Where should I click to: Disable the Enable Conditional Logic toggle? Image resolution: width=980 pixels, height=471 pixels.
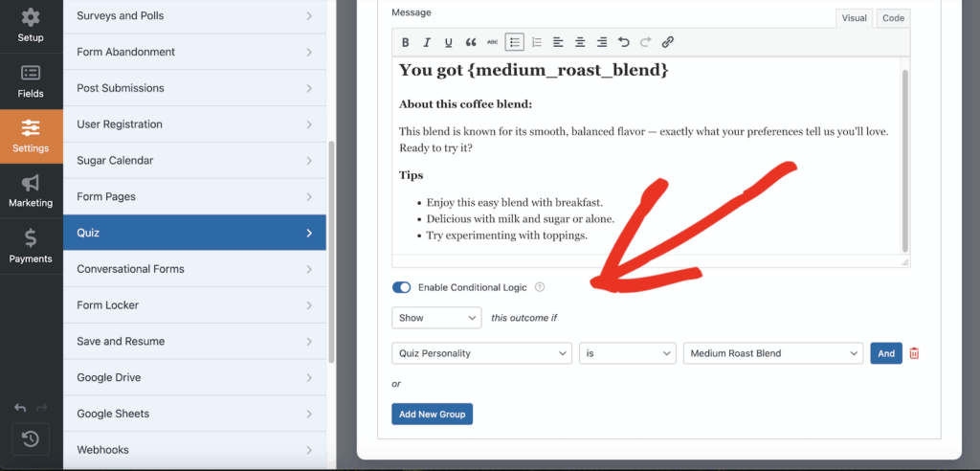click(x=402, y=287)
